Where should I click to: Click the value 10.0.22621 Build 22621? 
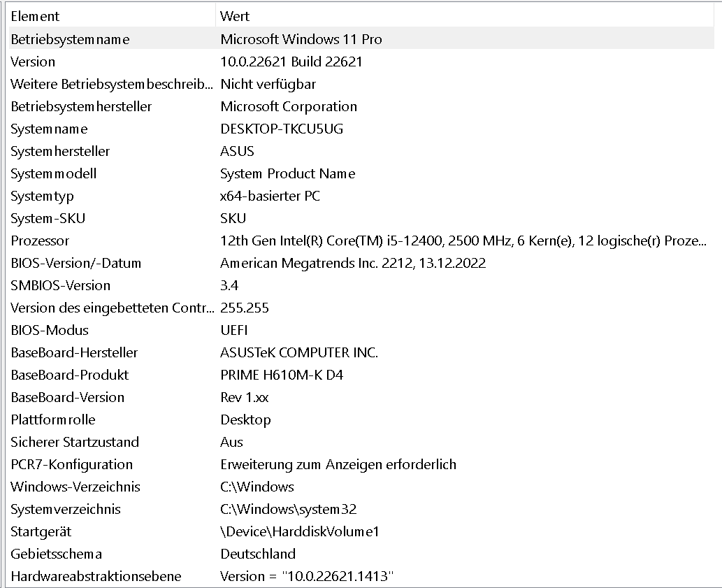pyautogui.click(x=291, y=62)
